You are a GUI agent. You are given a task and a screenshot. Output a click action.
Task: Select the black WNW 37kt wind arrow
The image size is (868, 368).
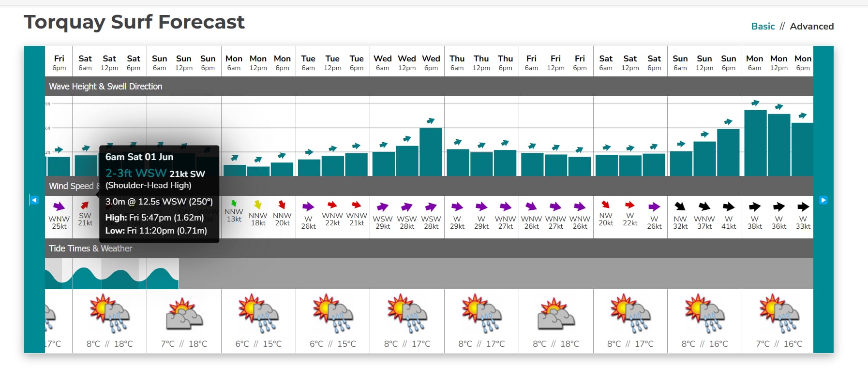pos(704,206)
